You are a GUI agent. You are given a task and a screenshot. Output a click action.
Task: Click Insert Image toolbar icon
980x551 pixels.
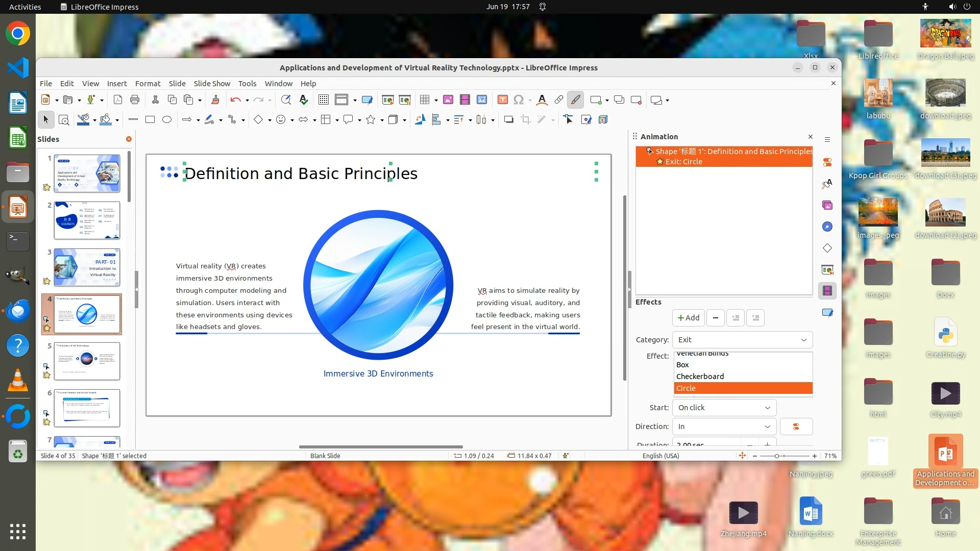pos(448,100)
